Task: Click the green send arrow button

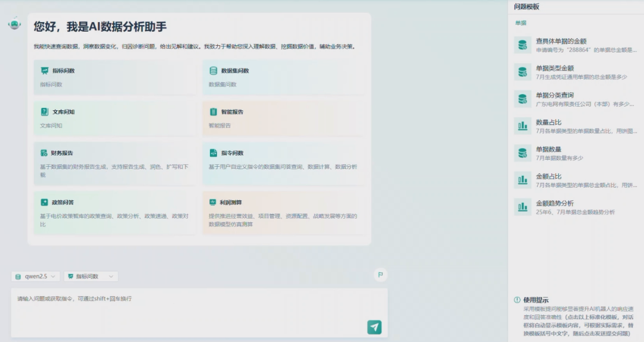Action: click(x=374, y=327)
